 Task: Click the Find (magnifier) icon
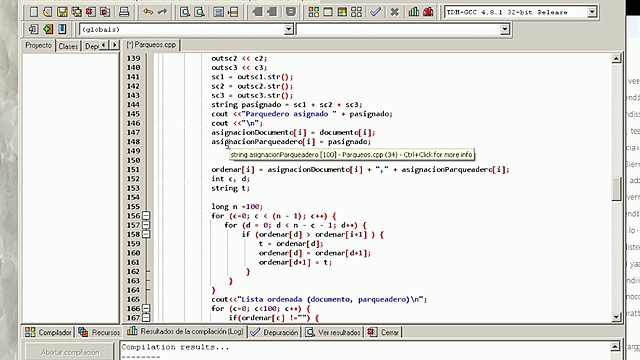pyautogui.click(x=185, y=12)
